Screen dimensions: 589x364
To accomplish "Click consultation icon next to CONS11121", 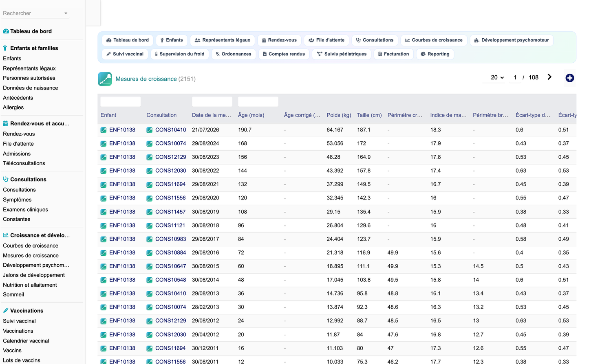I will pos(150,226).
